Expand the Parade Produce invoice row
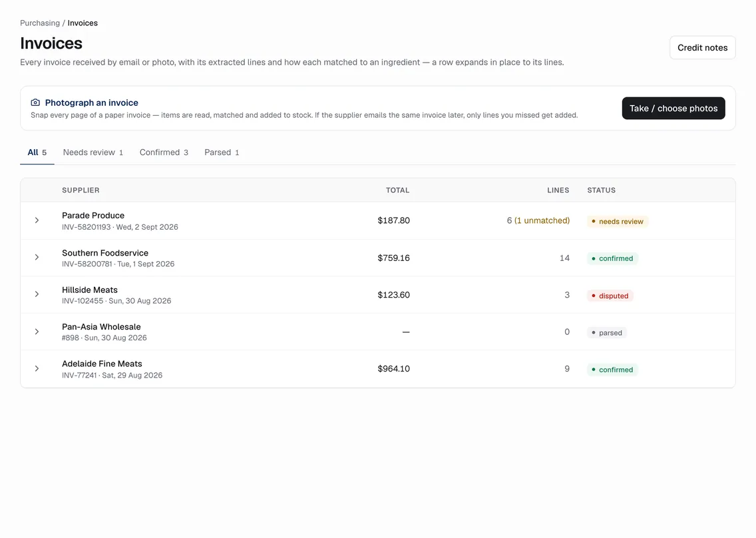 (x=37, y=220)
